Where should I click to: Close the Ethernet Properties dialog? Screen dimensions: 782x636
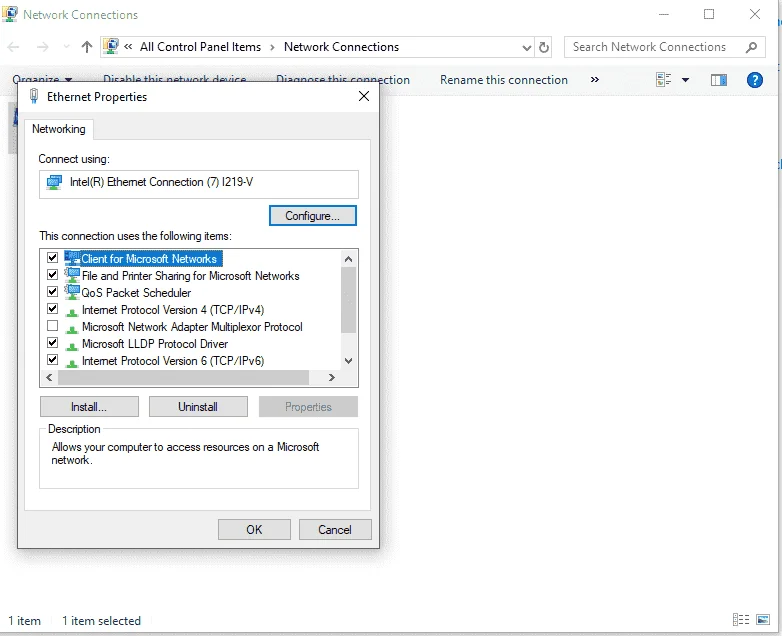point(364,96)
